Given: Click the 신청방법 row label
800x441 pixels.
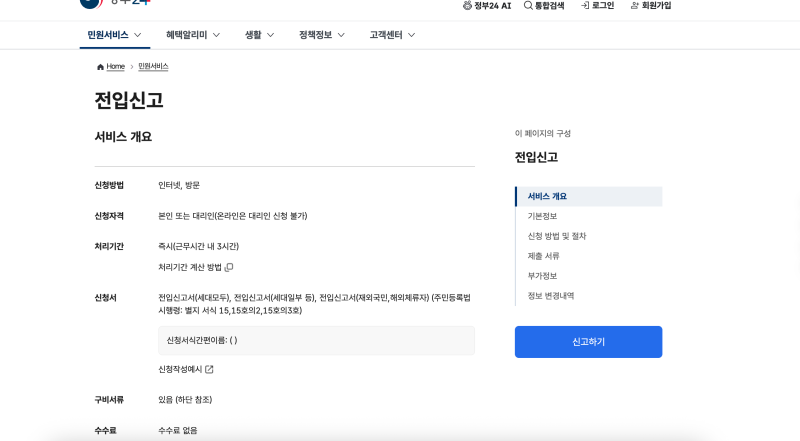Looking at the screenshot, I should point(109,185).
